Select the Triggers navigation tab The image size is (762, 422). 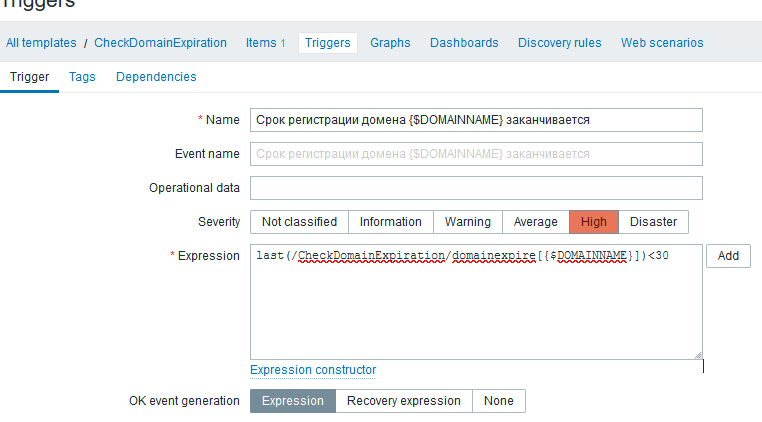tap(328, 43)
